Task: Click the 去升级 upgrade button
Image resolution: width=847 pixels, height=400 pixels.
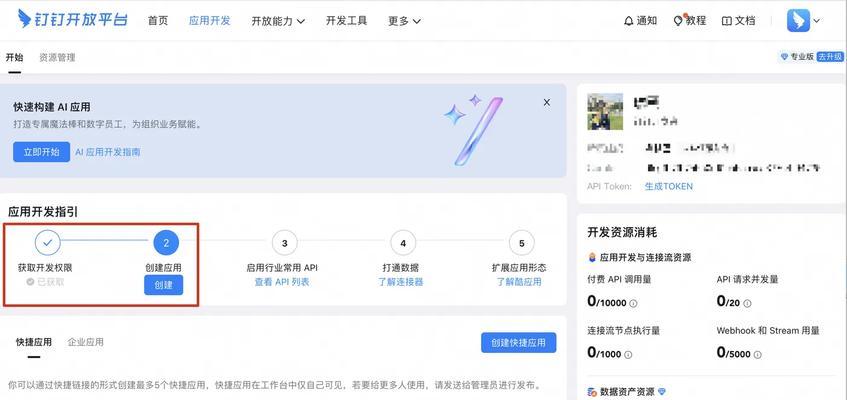Action: [829, 57]
